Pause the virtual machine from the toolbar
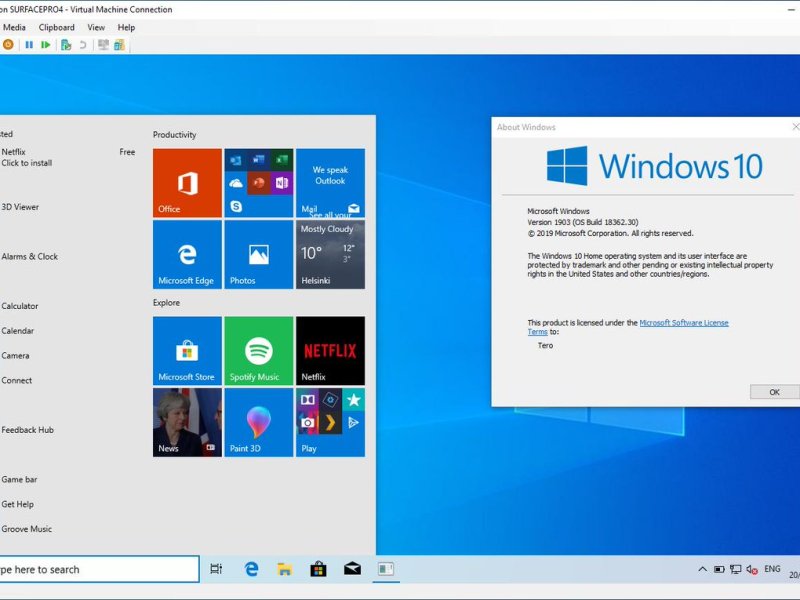This screenshot has width=800, height=600. click(29, 45)
